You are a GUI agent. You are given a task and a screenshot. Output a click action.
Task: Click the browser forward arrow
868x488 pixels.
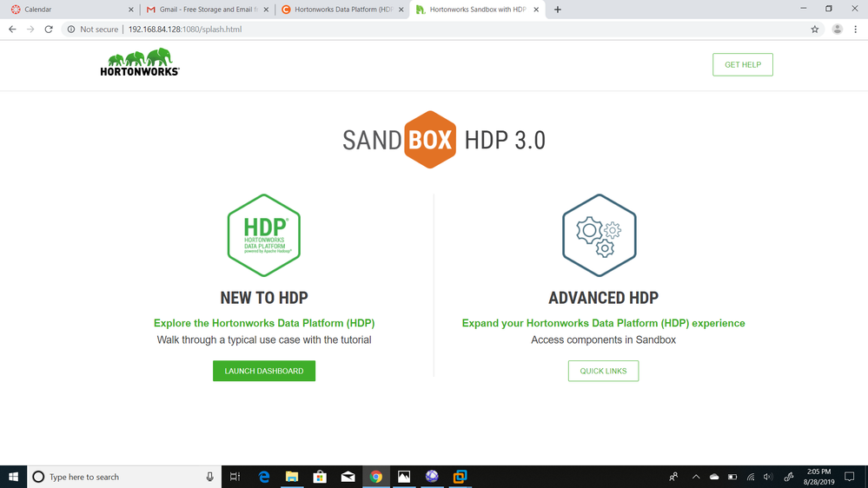tap(30, 30)
